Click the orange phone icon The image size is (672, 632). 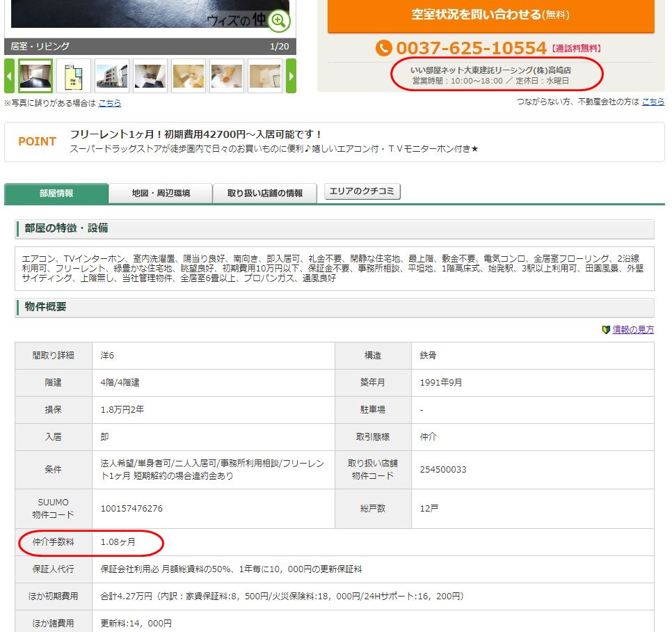[x=384, y=48]
